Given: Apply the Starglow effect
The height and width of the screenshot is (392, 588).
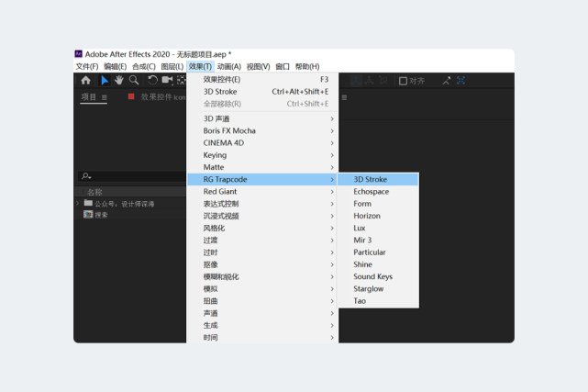Looking at the screenshot, I should pos(378,289).
